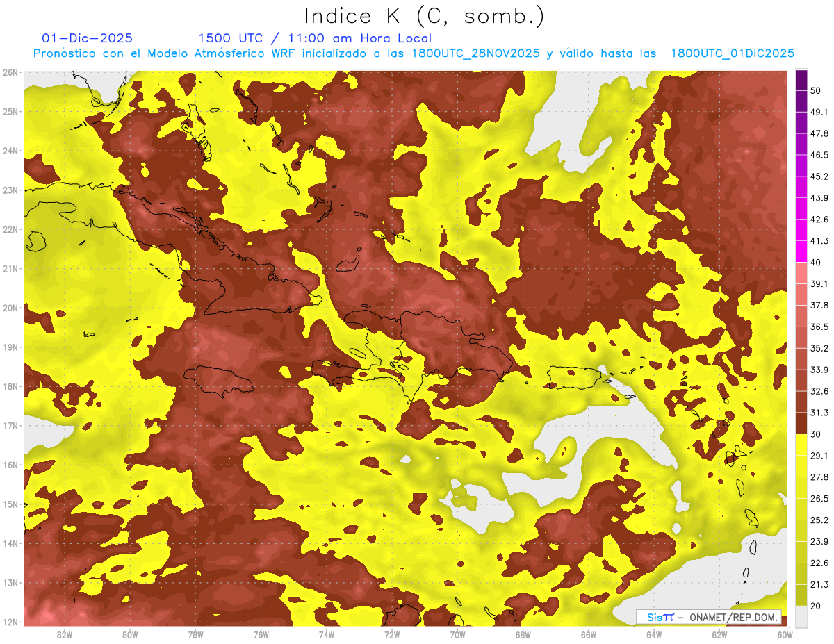The image size is (834, 644).
Task: Click the "80W" longitude label
Action: point(129,635)
